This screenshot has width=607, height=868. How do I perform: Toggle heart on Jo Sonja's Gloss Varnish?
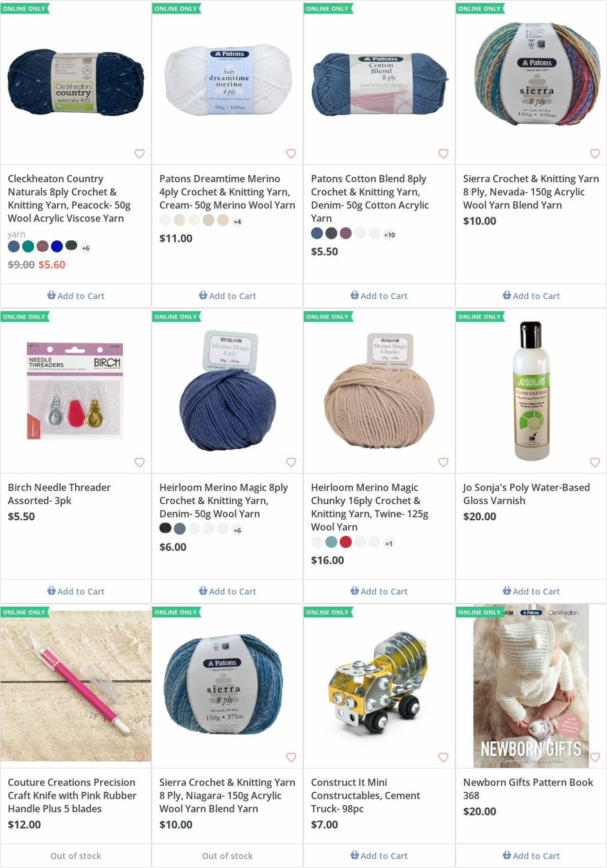coord(595,462)
